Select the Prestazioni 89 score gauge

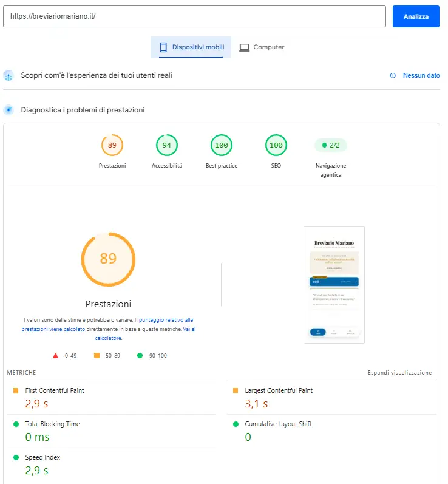pos(112,145)
